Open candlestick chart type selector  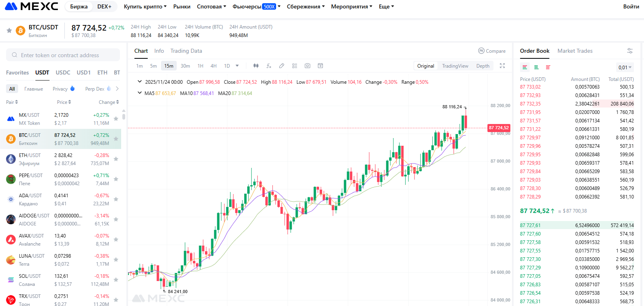(256, 66)
